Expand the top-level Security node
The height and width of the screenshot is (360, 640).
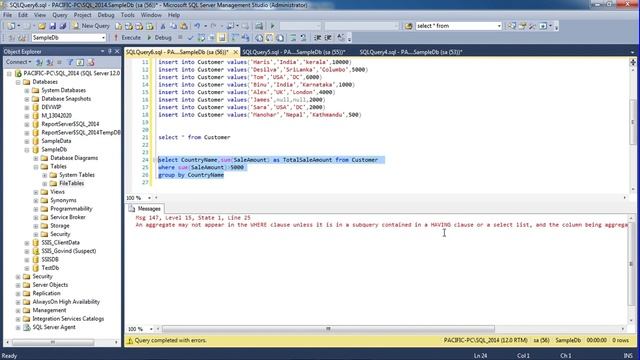coord(18,277)
